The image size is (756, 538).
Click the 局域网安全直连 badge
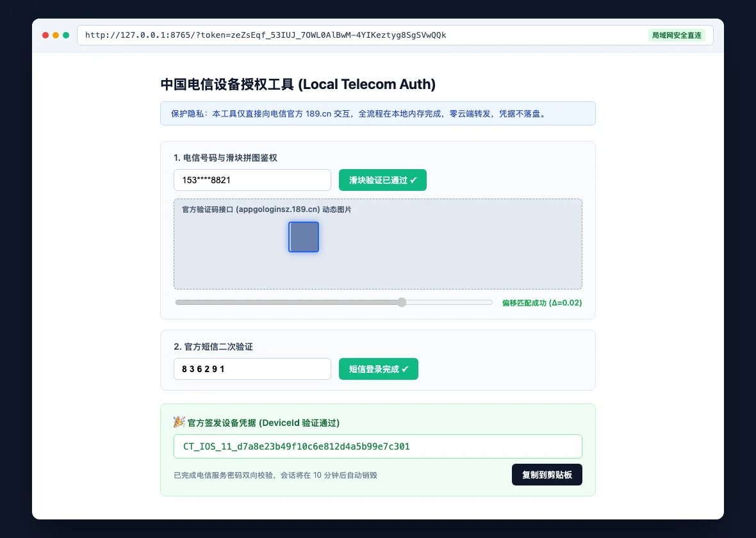[677, 35]
